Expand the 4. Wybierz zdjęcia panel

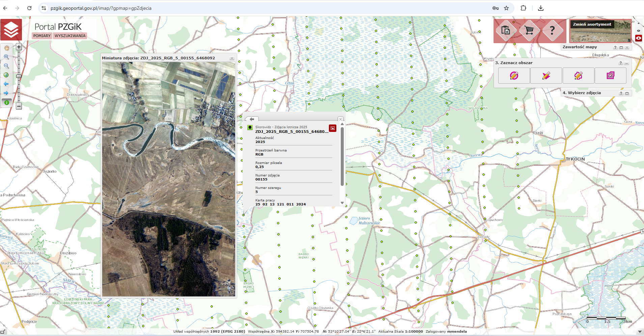(x=627, y=93)
